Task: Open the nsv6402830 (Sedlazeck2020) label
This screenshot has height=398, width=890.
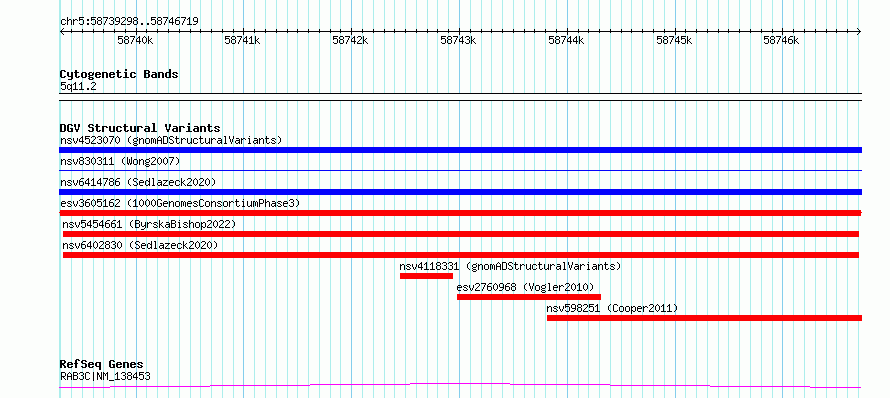Action: pyautogui.click(x=140, y=245)
